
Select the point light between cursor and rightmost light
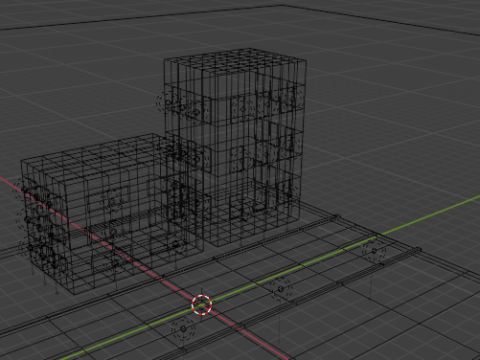pos(281,289)
